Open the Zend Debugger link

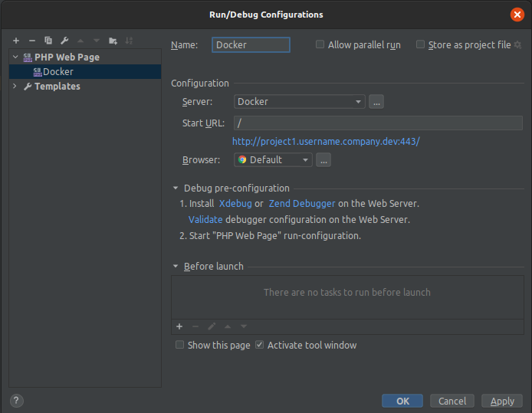302,204
